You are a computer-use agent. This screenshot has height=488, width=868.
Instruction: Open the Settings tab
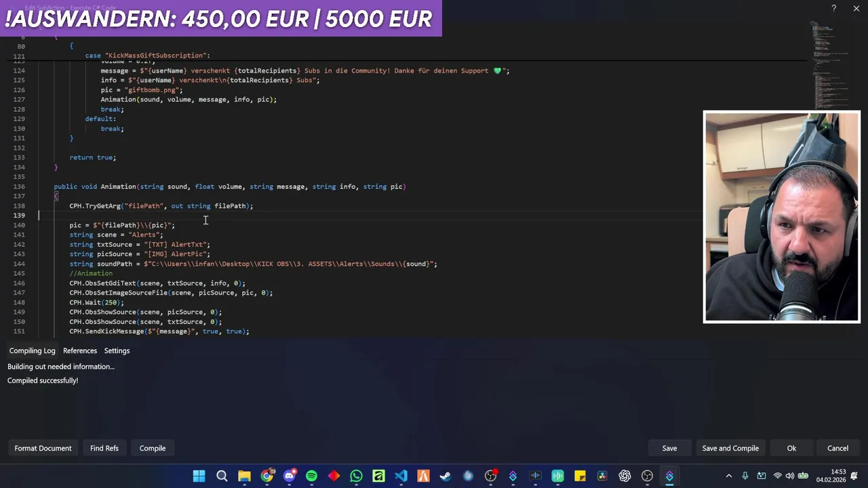click(x=117, y=350)
